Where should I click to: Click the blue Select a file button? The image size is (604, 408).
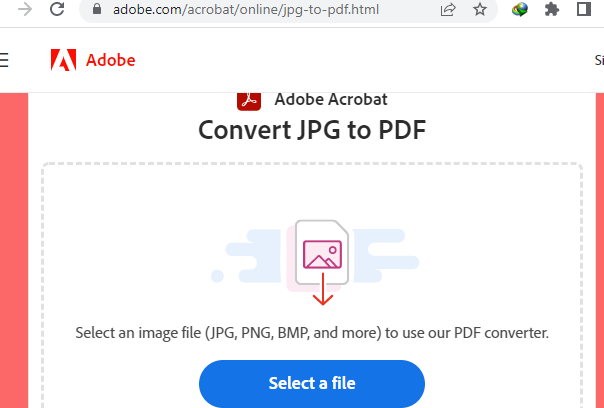pos(312,383)
